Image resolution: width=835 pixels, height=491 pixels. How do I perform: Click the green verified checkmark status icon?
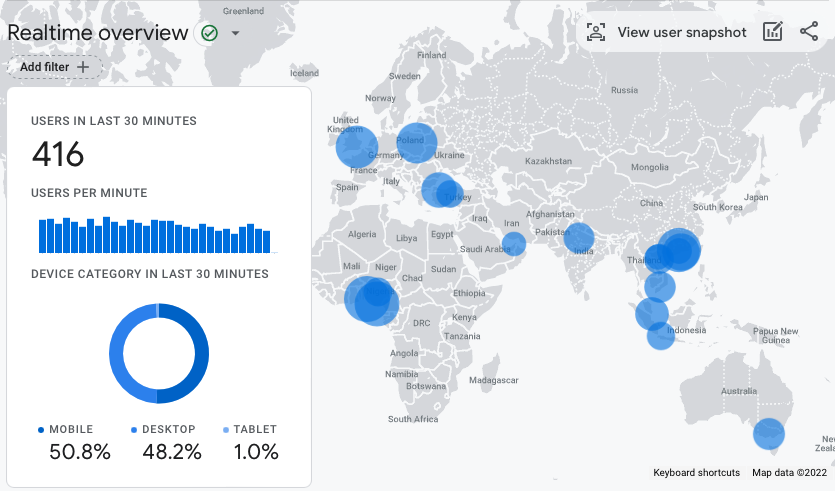click(209, 33)
